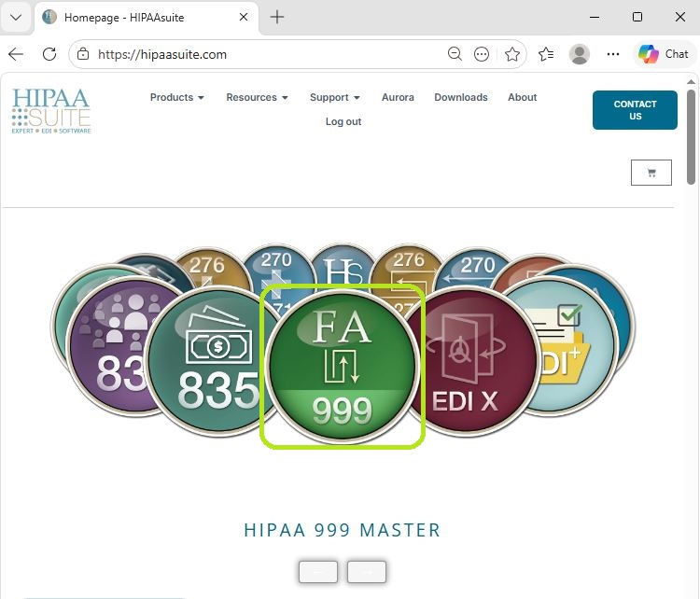
Task: Click the HIPAA Suite logo
Action: [51, 111]
